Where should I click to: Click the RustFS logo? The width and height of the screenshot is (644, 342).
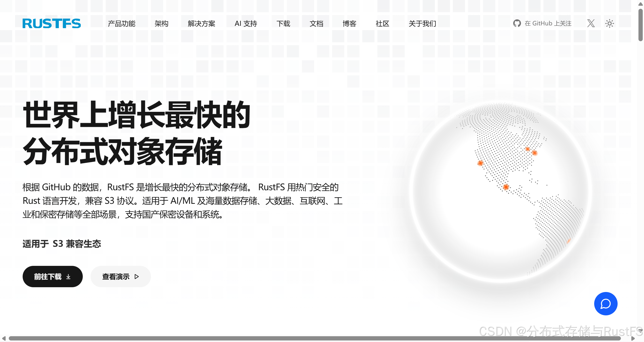pos(52,23)
